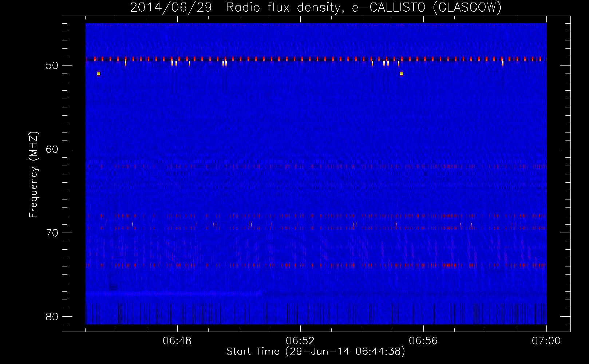Select the 'Frequency (MHZ)' y-axis label

click(33, 175)
